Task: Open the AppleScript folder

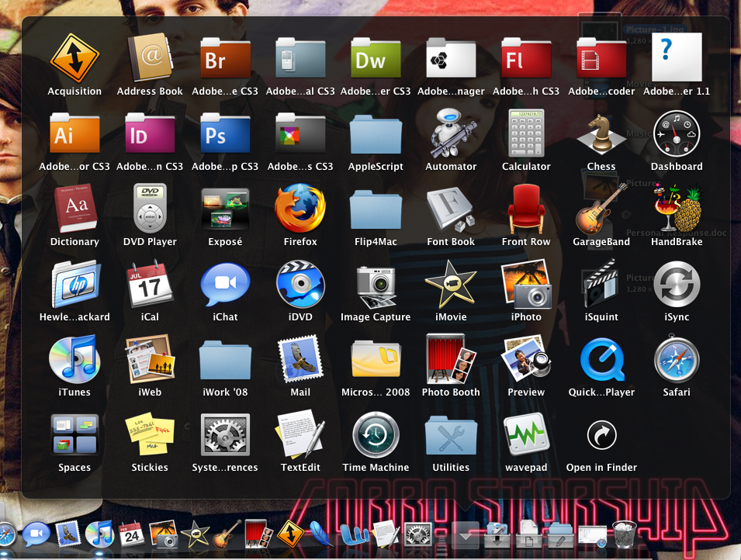Action: pyautogui.click(x=376, y=133)
